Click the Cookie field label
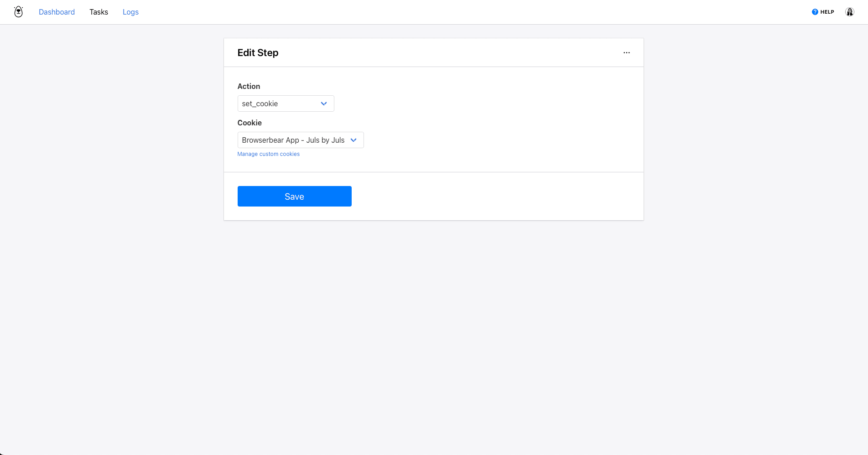This screenshot has width=868, height=455. coord(249,123)
